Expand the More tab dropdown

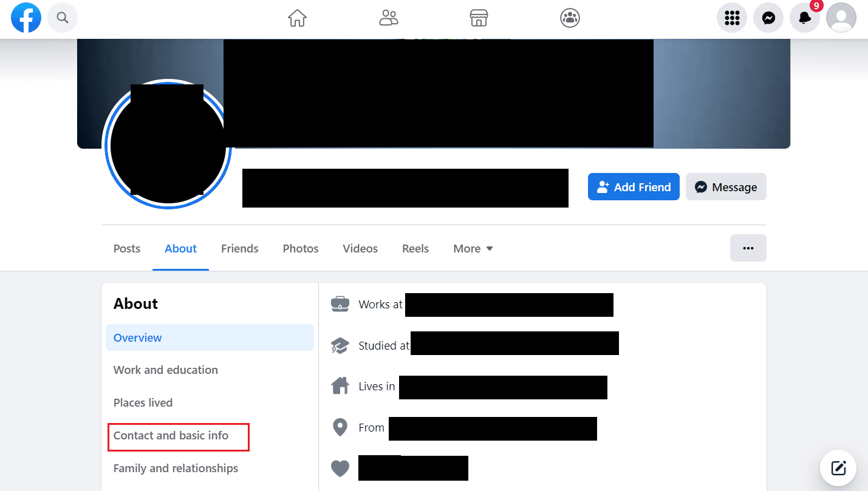[x=473, y=248]
